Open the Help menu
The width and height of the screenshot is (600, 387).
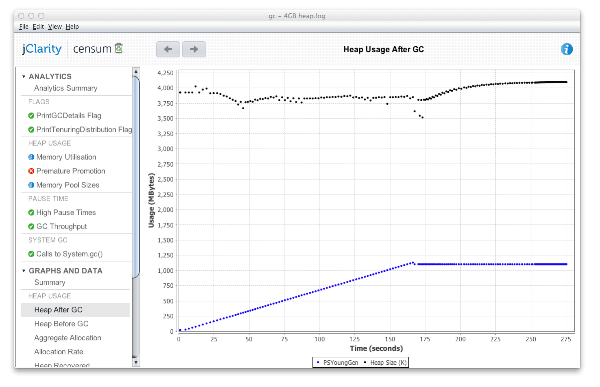(x=72, y=26)
